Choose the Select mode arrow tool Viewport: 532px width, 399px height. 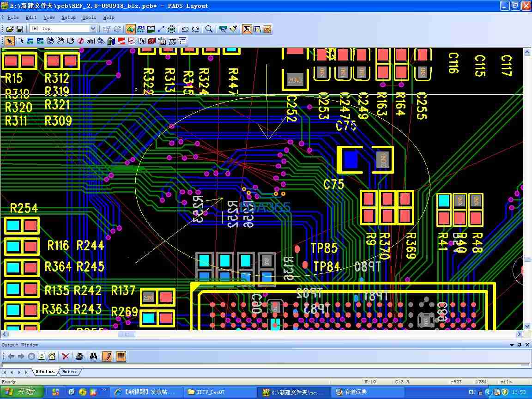click(10, 42)
